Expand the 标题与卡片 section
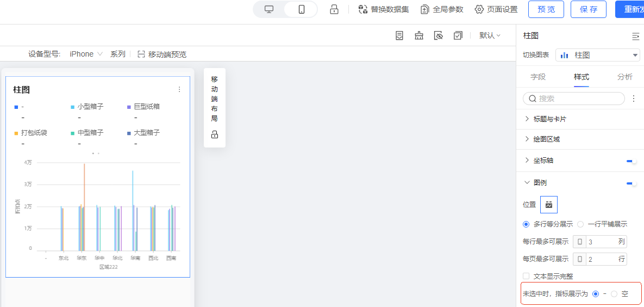Screen dimensions: 644x307 [549, 119]
